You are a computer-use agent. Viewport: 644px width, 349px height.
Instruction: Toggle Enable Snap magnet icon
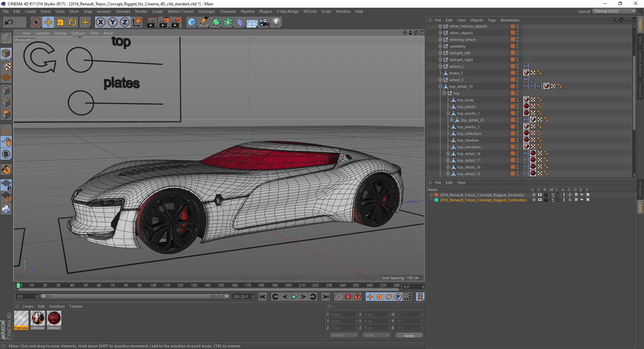click(6, 170)
